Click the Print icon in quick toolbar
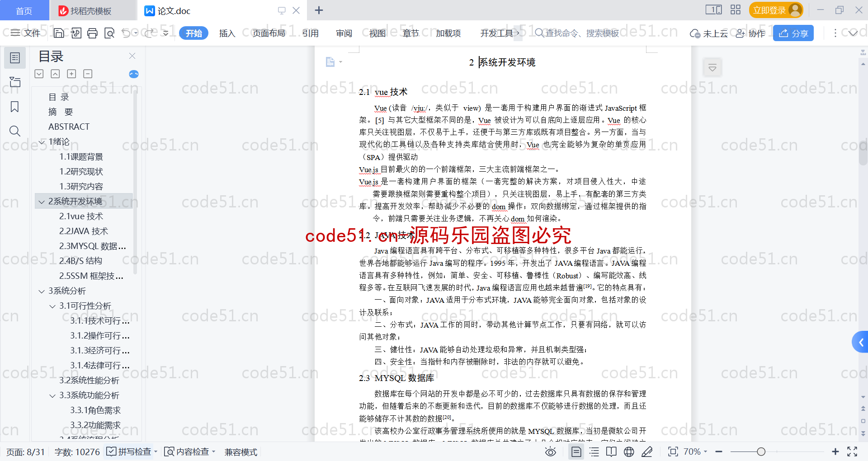The image size is (868, 461). [92, 33]
